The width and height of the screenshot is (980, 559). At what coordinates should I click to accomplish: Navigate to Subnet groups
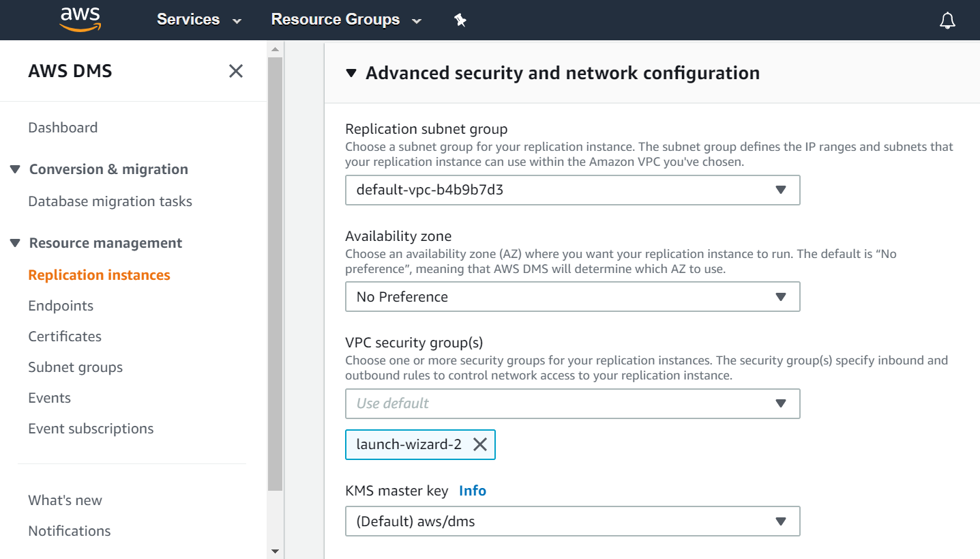(75, 367)
